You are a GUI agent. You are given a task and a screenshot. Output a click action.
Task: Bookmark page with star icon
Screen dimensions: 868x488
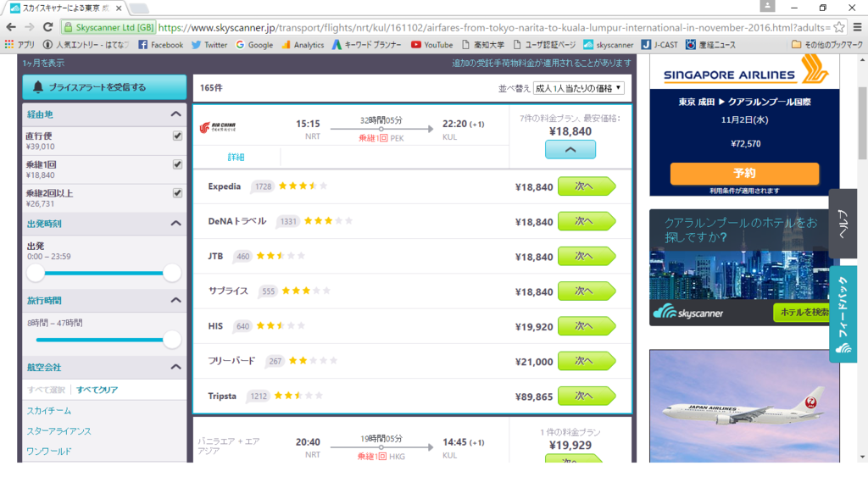click(839, 27)
